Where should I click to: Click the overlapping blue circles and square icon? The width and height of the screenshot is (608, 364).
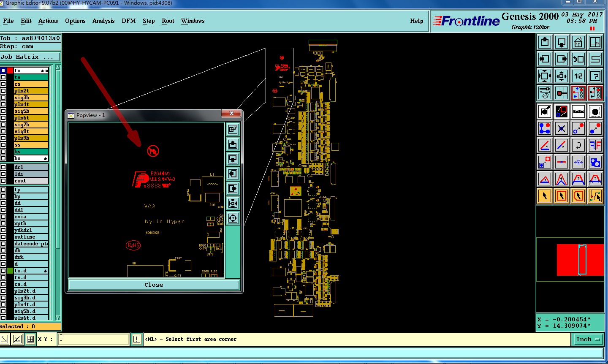click(595, 162)
